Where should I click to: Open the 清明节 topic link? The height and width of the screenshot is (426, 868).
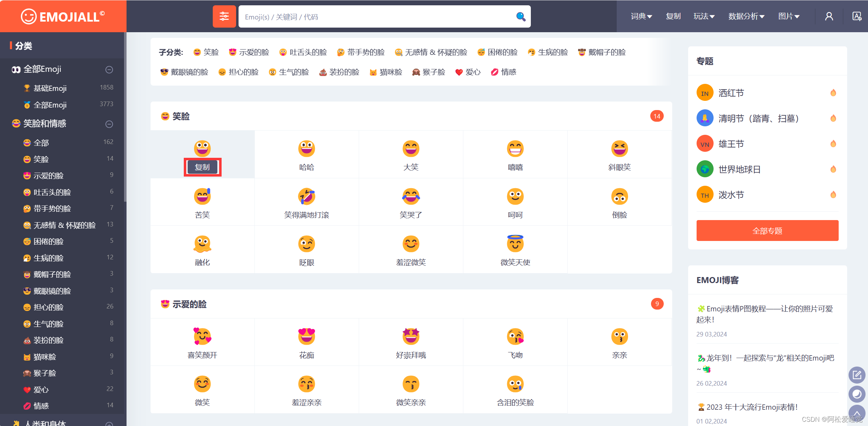coord(758,119)
